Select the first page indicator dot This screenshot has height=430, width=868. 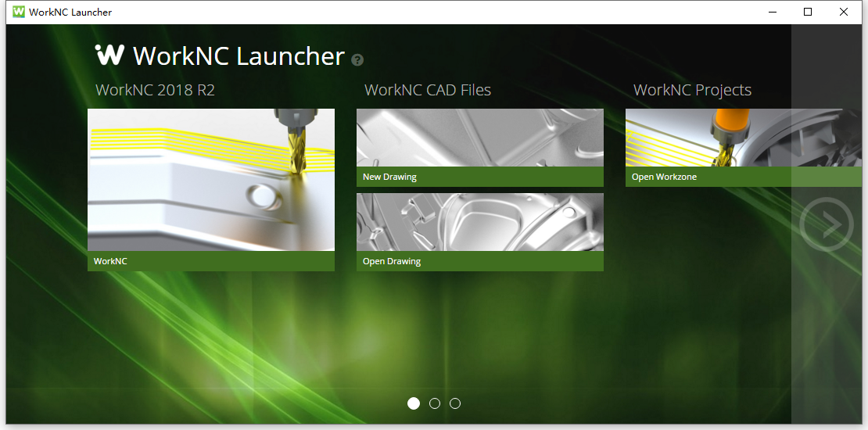pyautogui.click(x=414, y=403)
